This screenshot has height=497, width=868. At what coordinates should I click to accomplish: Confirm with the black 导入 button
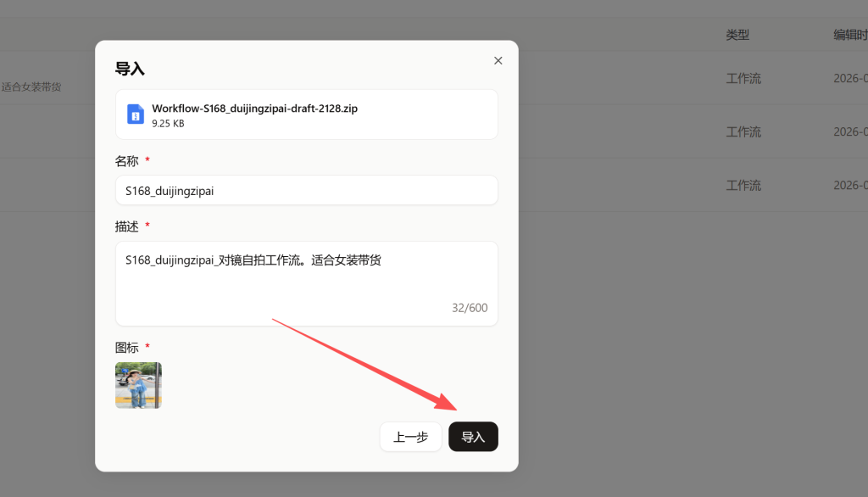point(473,437)
